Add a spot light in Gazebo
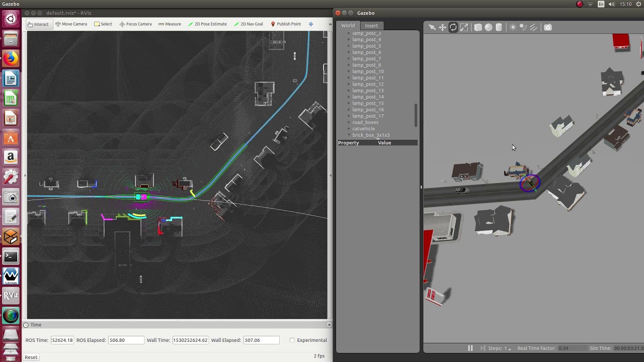This screenshot has width=644, height=362. 523,28
